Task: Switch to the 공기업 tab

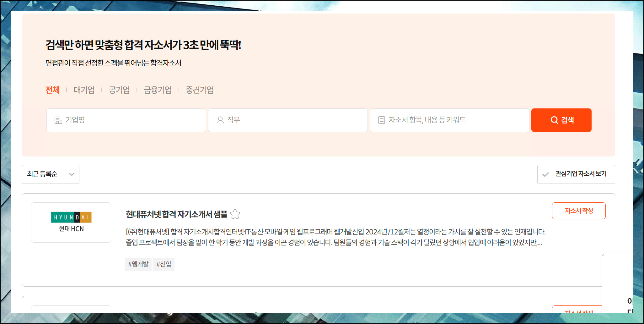Action: [119, 90]
